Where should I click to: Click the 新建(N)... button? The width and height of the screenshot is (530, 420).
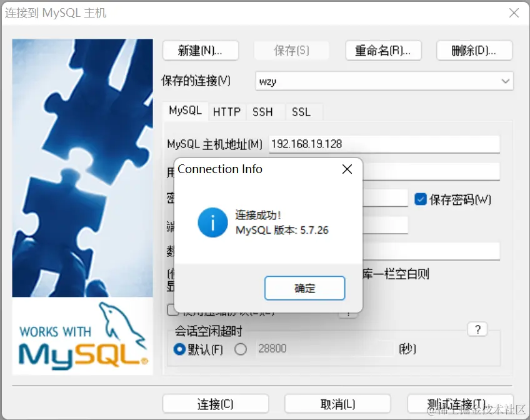point(201,51)
